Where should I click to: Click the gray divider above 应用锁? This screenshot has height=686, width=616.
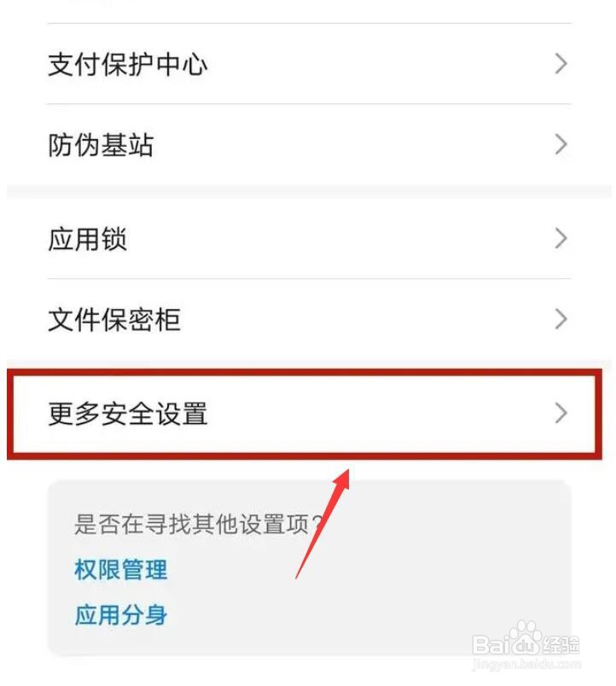309,192
